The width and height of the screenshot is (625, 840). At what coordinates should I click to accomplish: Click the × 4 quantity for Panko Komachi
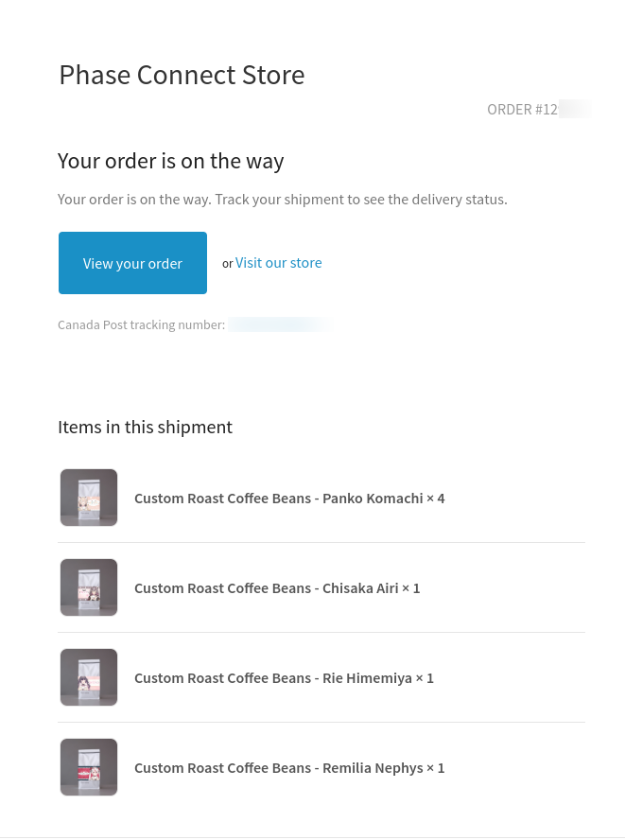coord(436,498)
